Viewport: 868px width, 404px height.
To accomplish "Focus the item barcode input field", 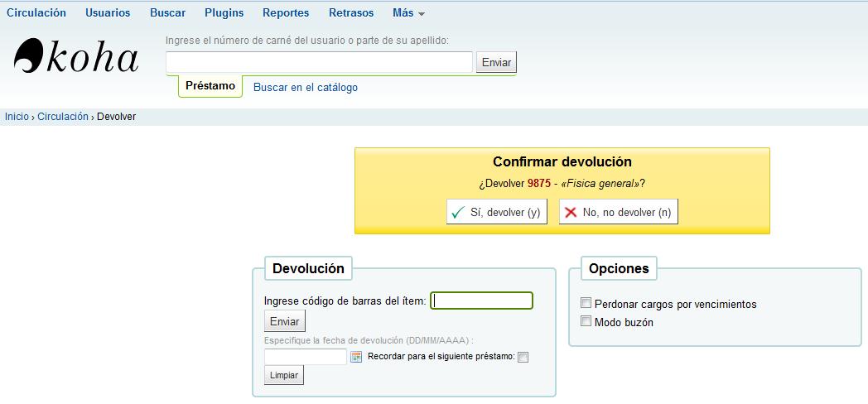I will pyautogui.click(x=482, y=301).
